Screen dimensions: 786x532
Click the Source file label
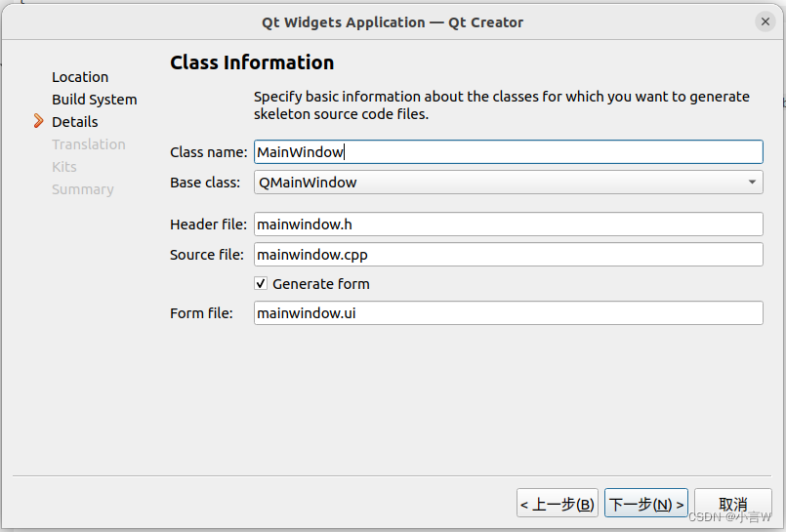tap(207, 255)
